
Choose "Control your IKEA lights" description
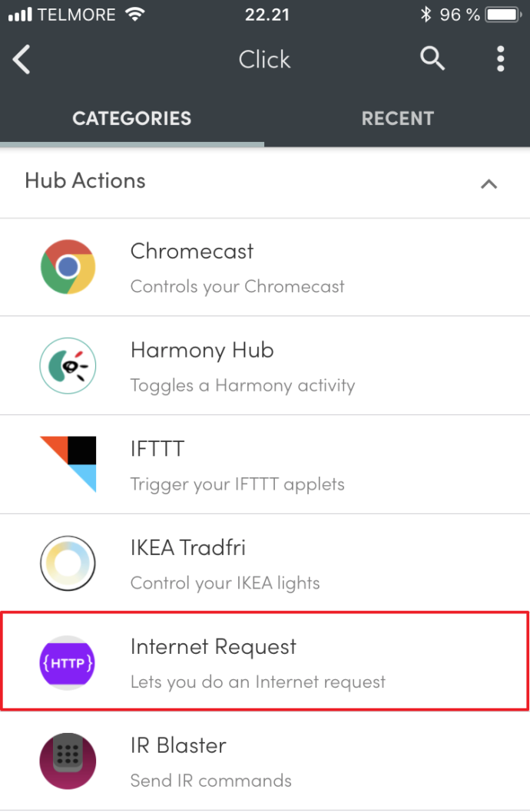tap(224, 583)
